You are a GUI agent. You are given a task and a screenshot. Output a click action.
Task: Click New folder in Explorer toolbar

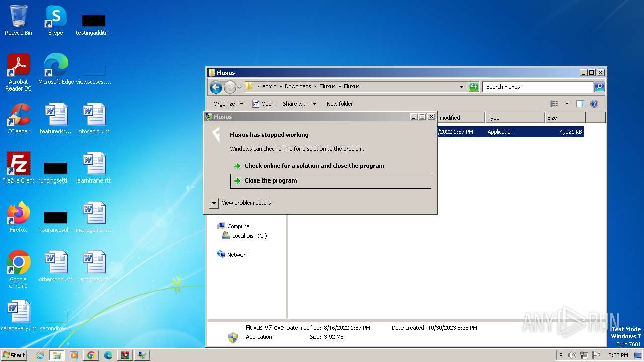pos(340,104)
